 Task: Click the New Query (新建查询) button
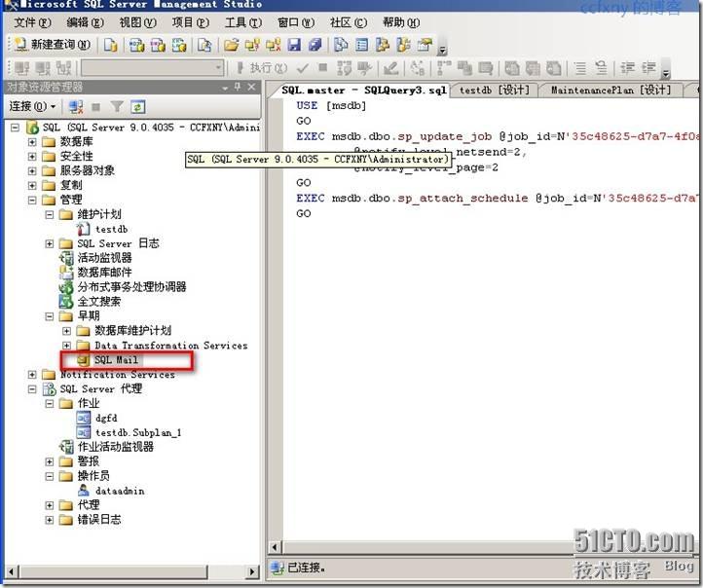(x=52, y=45)
